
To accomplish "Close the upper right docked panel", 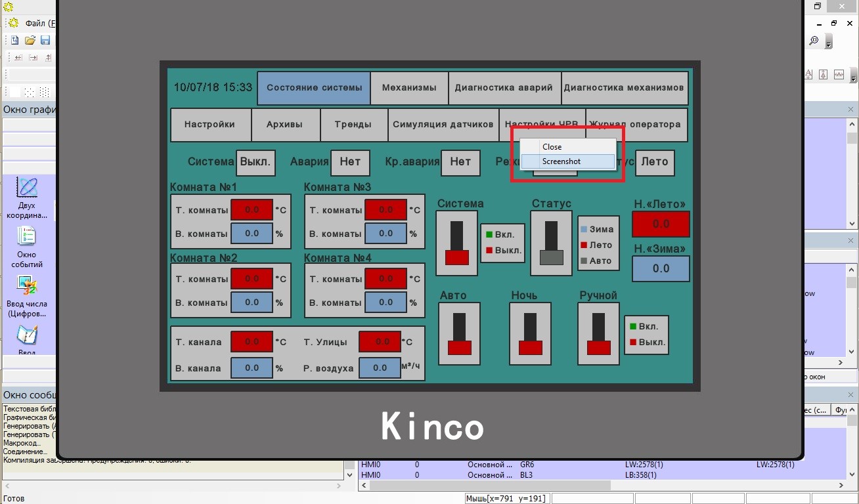I will [x=851, y=110].
